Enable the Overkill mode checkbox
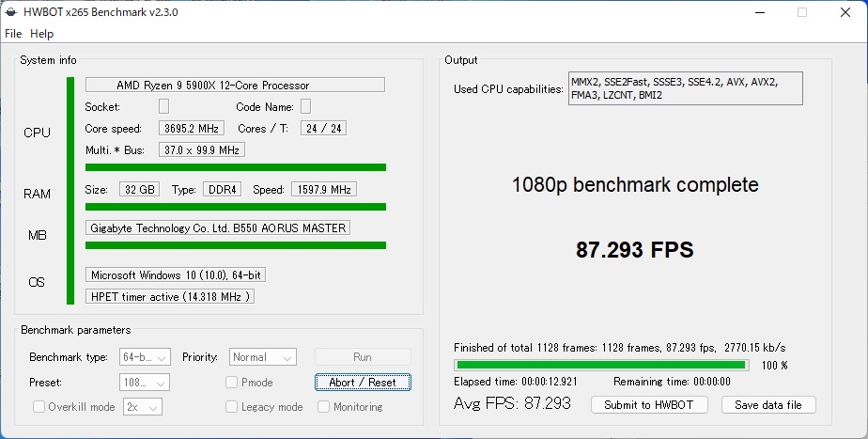The height and width of the screenshot is (439, 868). click(39, 407)
